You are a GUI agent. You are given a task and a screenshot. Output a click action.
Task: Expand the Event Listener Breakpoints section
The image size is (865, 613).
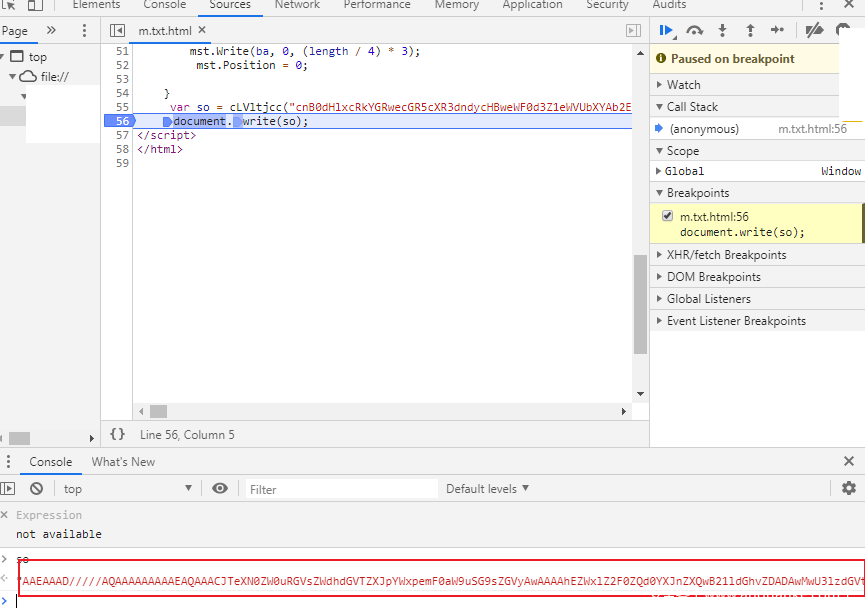[x=735, y=321]
